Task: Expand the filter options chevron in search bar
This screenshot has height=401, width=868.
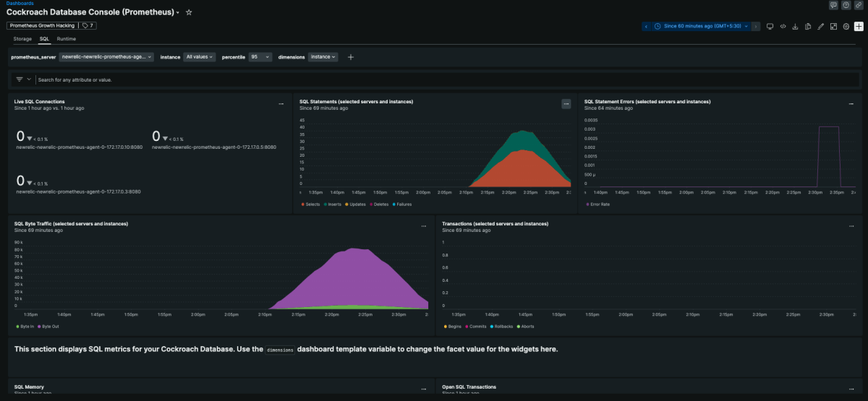Action: tap(30, 79)
